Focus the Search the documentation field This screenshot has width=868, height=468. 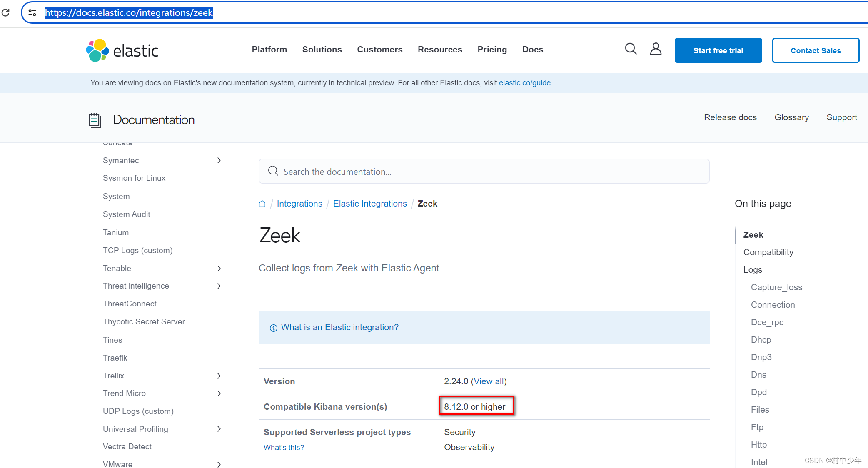coord(484,171)
